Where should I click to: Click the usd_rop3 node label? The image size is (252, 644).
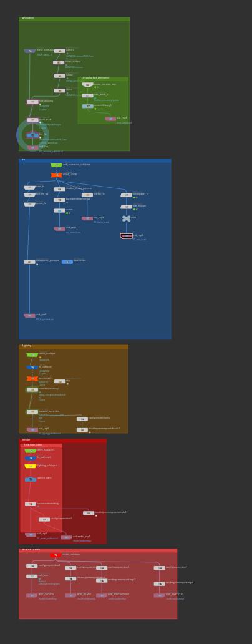(99, 217)
